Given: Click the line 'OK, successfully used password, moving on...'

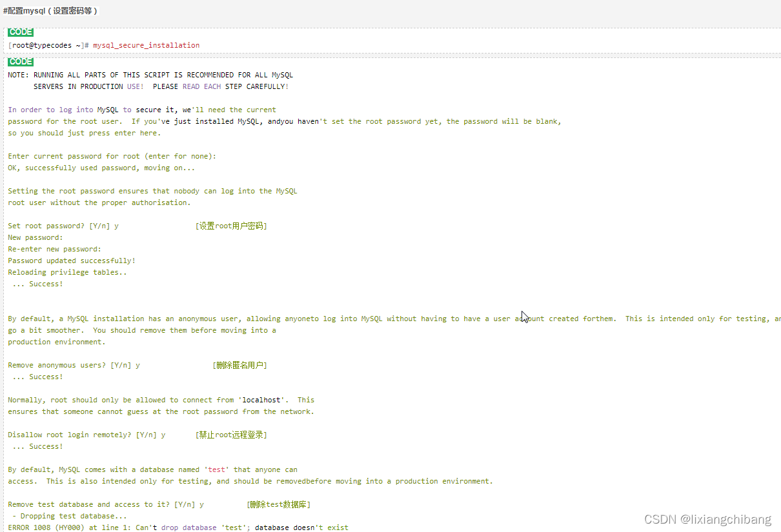Looking at the screenshot, I should (x=101, y=168).
